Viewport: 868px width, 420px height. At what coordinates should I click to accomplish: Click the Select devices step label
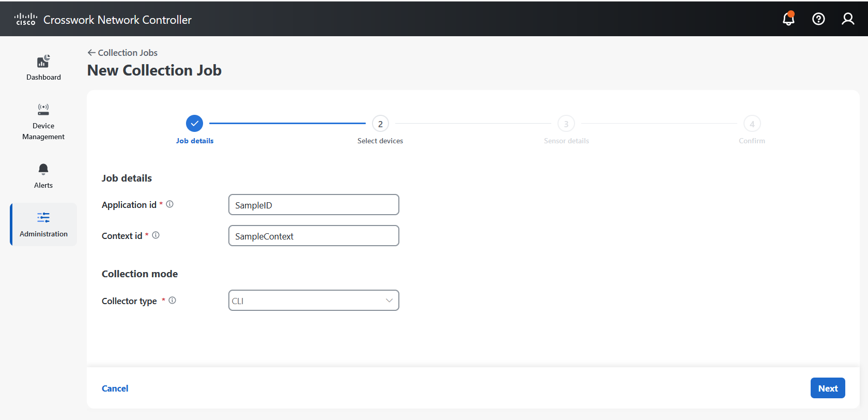tap(380, 141)
